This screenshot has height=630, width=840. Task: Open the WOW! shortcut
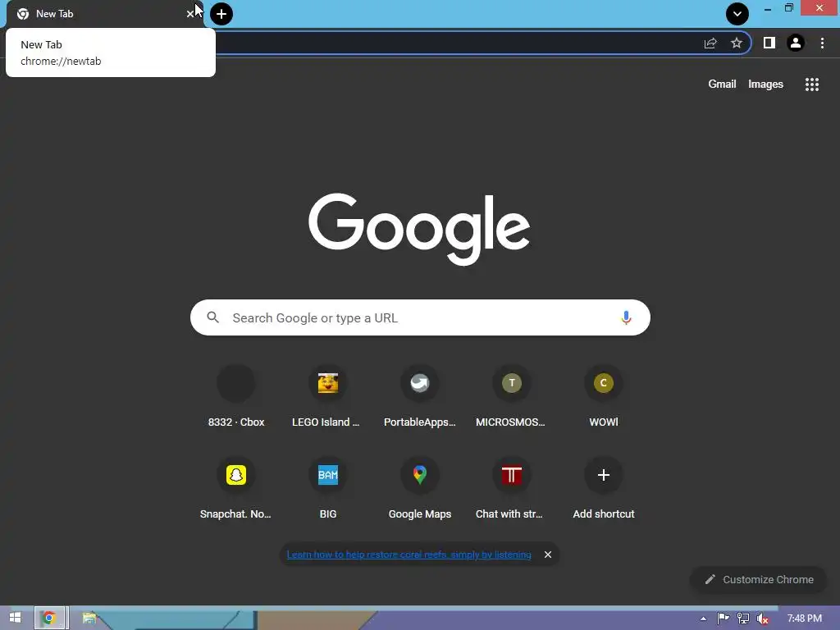pos(604,398)
